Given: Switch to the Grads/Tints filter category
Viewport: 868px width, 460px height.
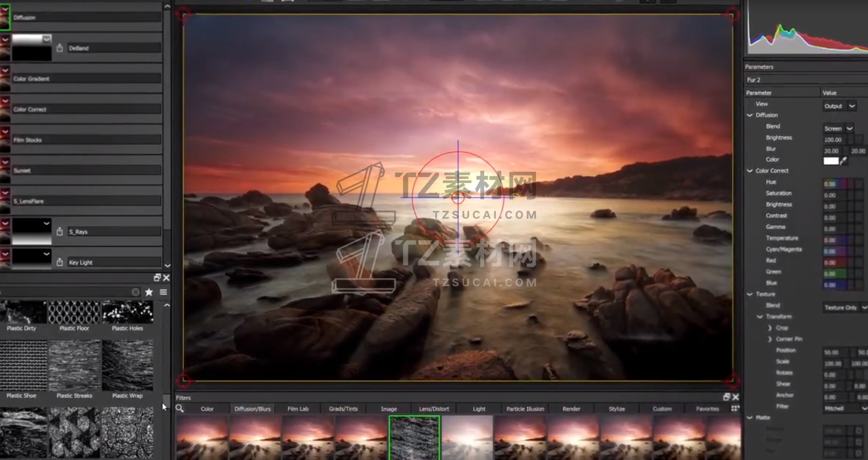Looking at the screenshot, I should pos(343,408).
